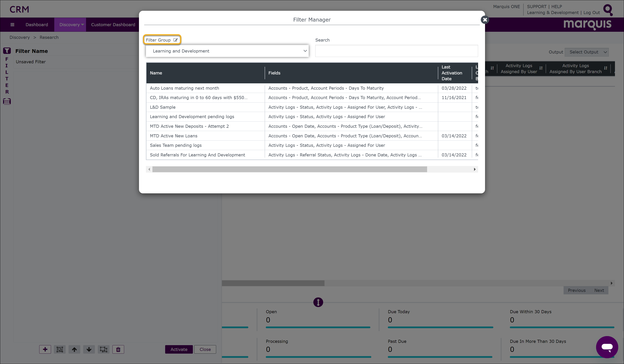
Task: Select Auto Loans maturing next month filter
Action: click(312, 88)
